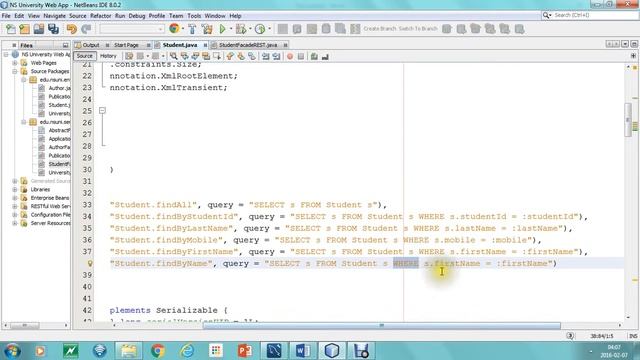The image size is (640, 360).
Task: Open PowerPoint from the Windows taskbar
Action: pos(245,351)
